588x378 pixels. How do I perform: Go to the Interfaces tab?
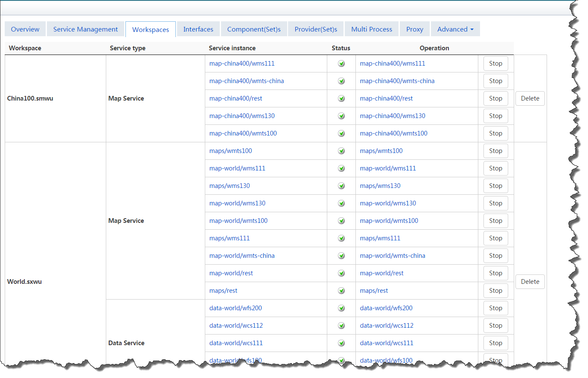(x=198, y=29)
